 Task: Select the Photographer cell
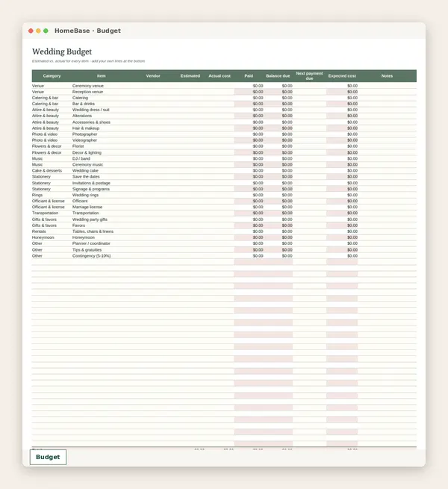[101, 134]
